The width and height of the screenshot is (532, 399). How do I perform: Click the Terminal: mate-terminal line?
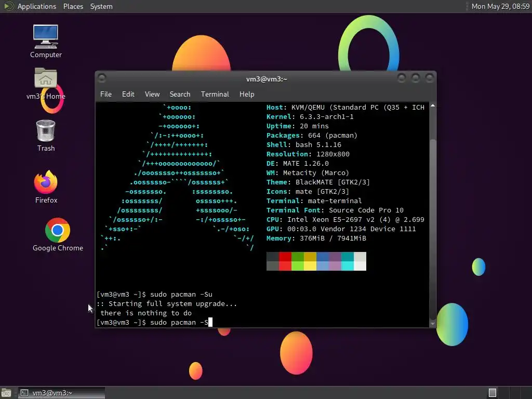(x=314, y=201)
